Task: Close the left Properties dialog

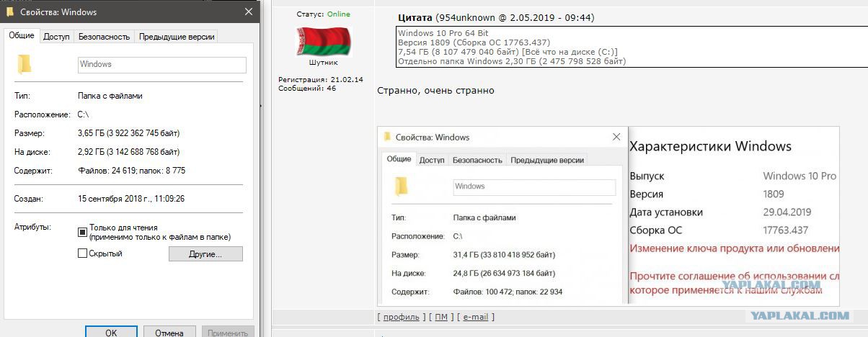Action: (248, 12)
